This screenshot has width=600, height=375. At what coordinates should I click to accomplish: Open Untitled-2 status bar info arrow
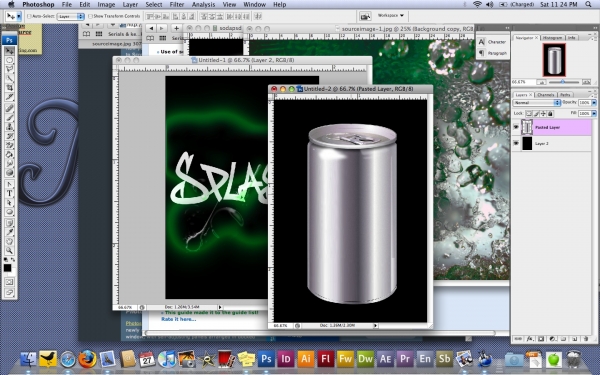375,326
